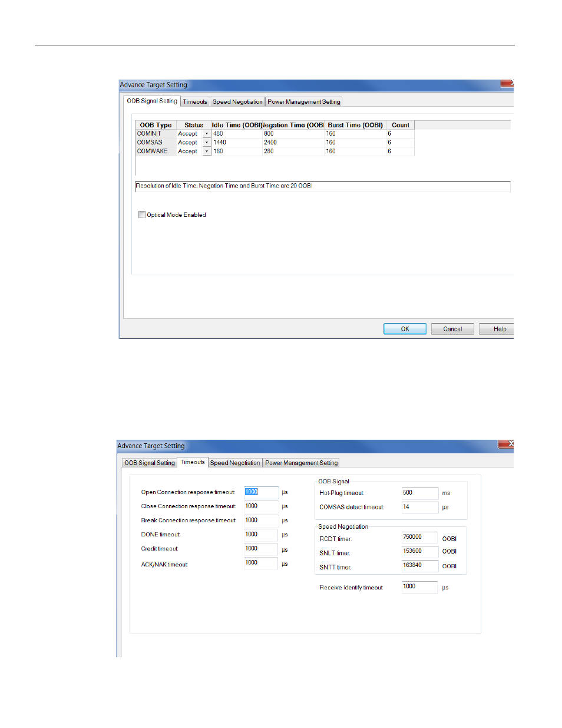The height and width of the screenshot is (728, 562).
Task: Close the lower Advance Target Setting dialog
Action: 506,444
